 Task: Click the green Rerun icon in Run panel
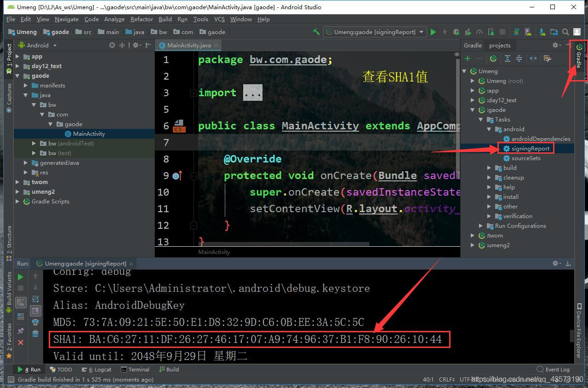tap(20, 277)
